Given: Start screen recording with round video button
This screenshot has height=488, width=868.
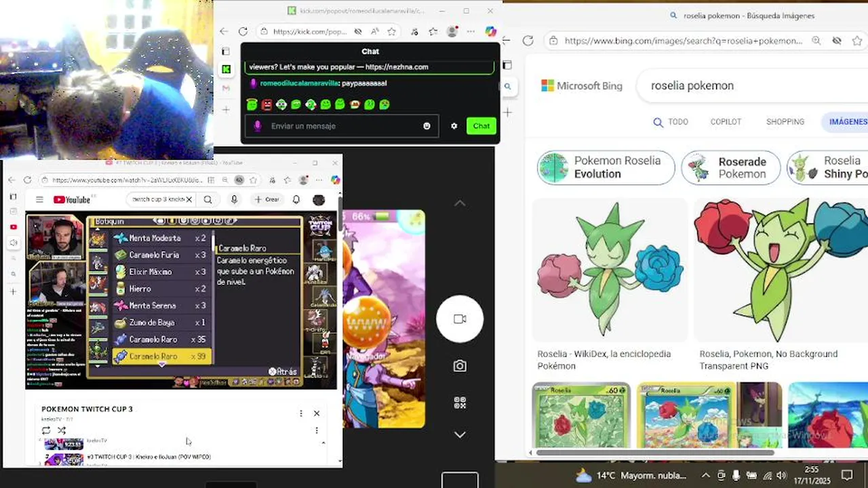Looking at the screenshot, I should 460,319.
